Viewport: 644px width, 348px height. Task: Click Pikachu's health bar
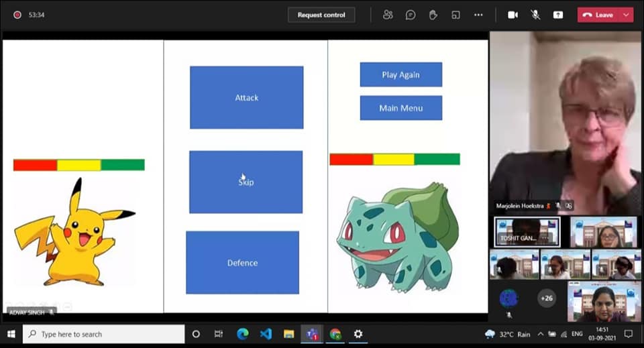[79, 165]
